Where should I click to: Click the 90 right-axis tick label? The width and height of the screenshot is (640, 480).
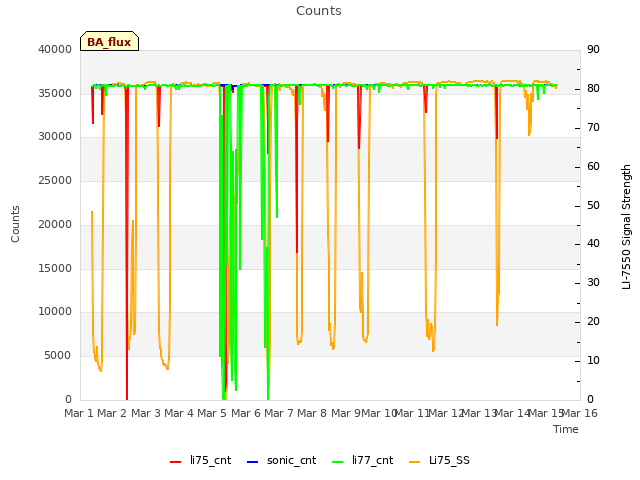593,49
